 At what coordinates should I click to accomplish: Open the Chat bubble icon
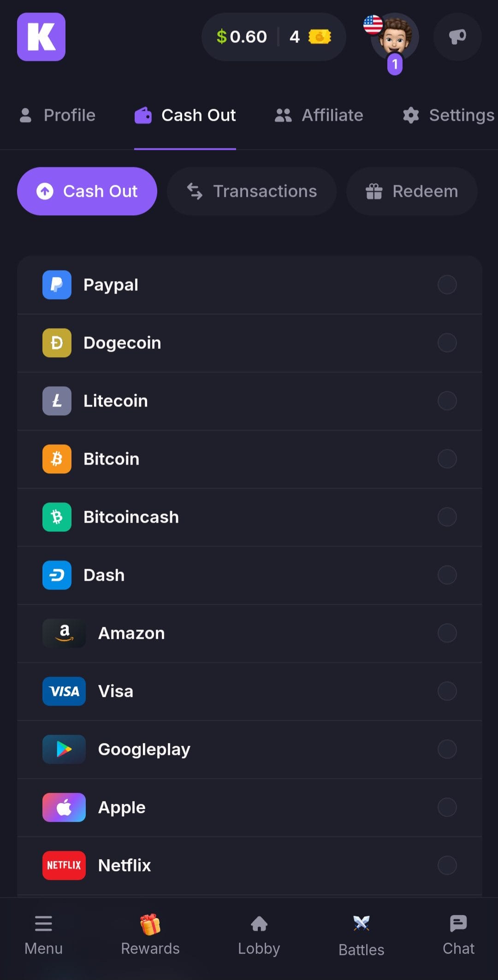(458, 923)
